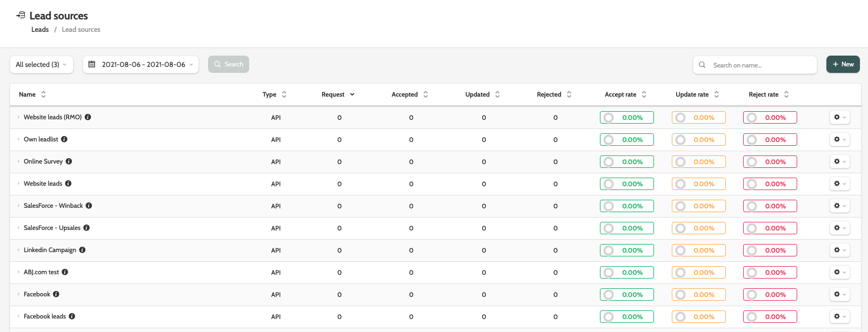Open the 2021-08-06 date range dropdown

click(141, 64)
